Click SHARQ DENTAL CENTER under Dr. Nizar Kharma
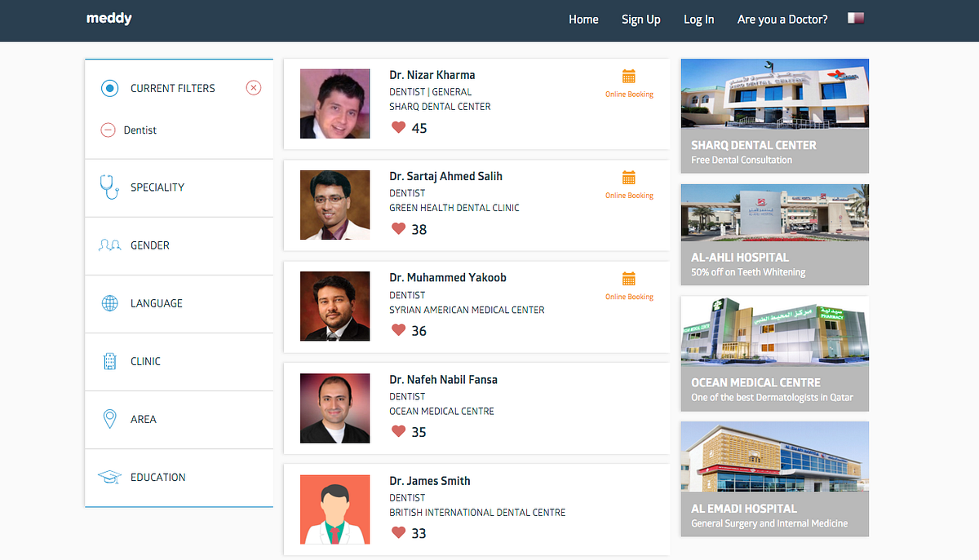Image resolution: width=979 pixels, height=560 pixels. (x=440, y=107)
